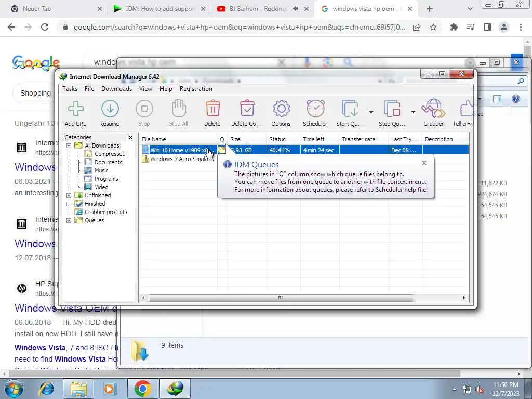This screenshot has width=532, height=399.
Task: Collapse the All Downloads tree node
Action: point(69,145)
